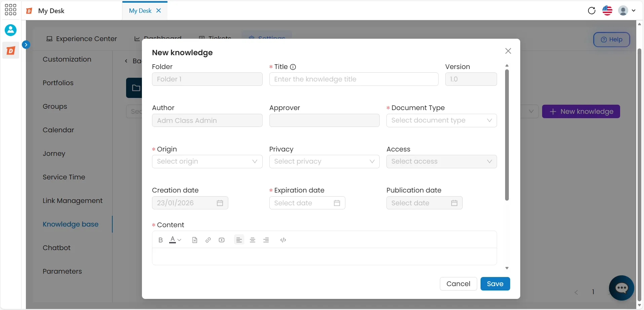
Task: Insert a hyperlink in Content editor
Action: coord(208,240)
